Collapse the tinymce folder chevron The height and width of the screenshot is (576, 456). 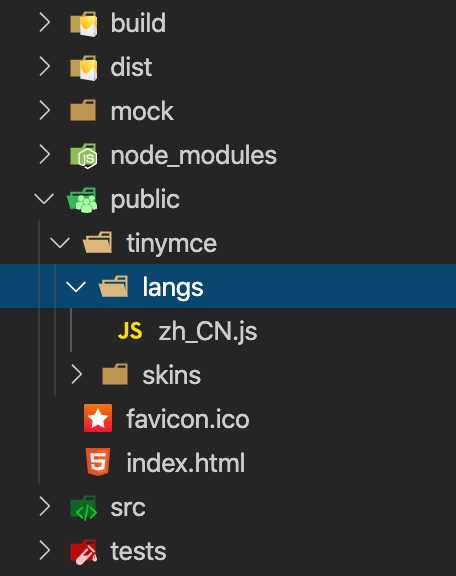point(60,242)
